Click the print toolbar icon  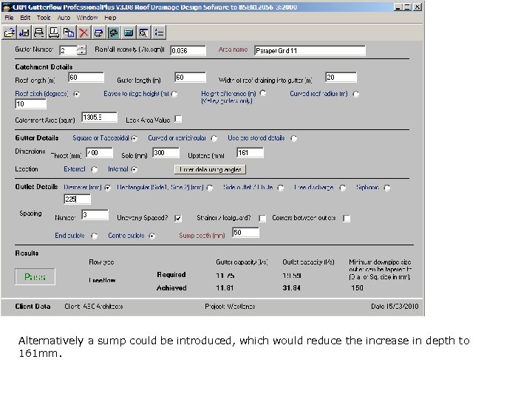(39, 33)
